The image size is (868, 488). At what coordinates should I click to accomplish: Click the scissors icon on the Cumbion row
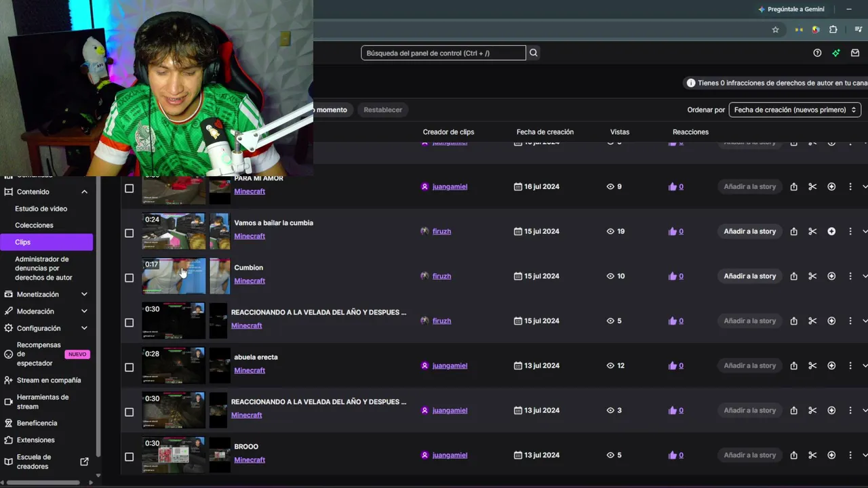(812, 276)
